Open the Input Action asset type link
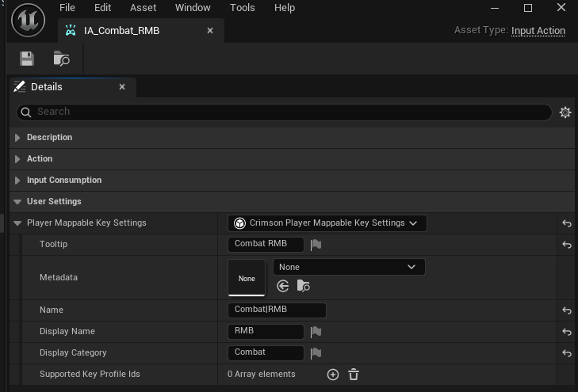Viewport: 578px width, 392px height. point(538,31)
